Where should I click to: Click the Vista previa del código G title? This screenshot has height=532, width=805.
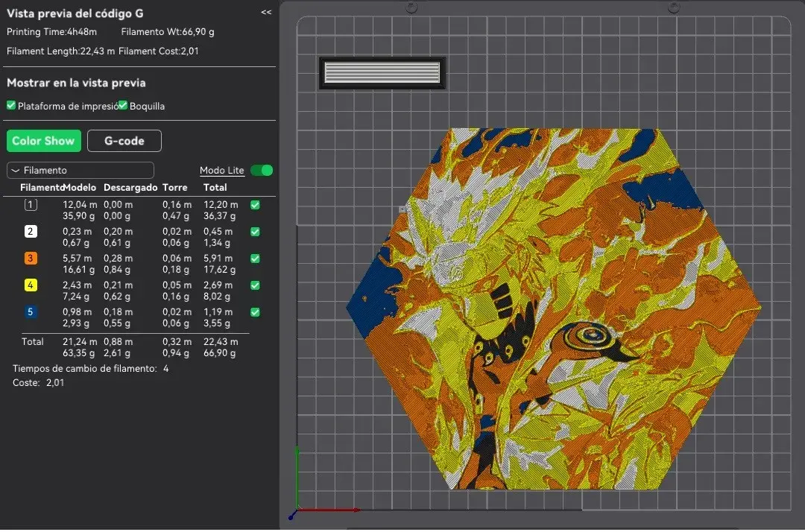point(75,13)
